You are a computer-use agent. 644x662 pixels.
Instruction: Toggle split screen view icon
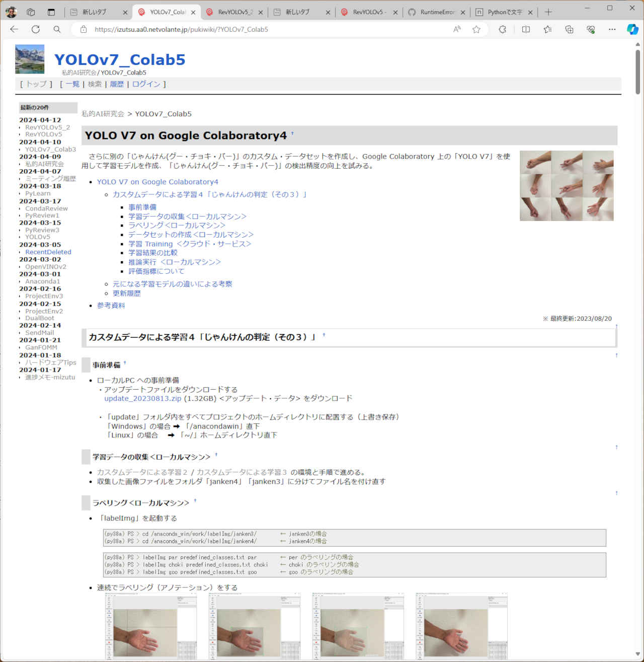pos(526,29)
